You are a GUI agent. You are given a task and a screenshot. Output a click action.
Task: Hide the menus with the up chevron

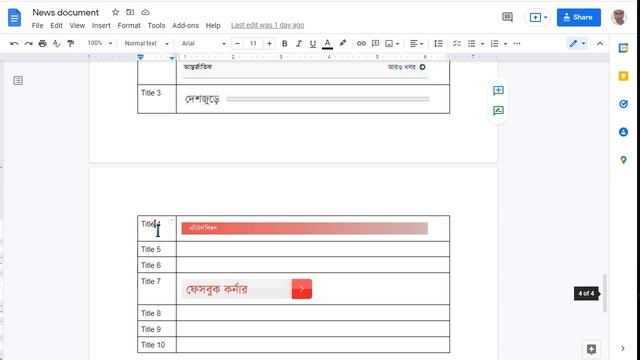point(600,43)
